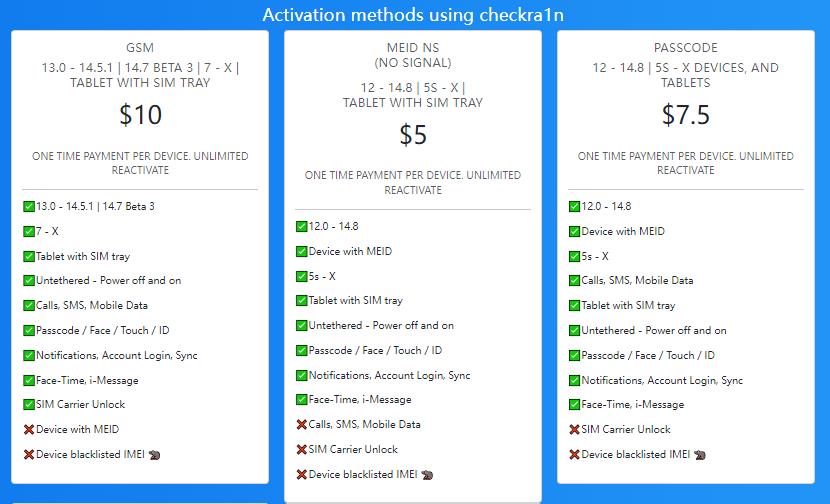Click the 'PASSCODE' card title
Viewport: 830px width, 504px height.
(685, 48)
